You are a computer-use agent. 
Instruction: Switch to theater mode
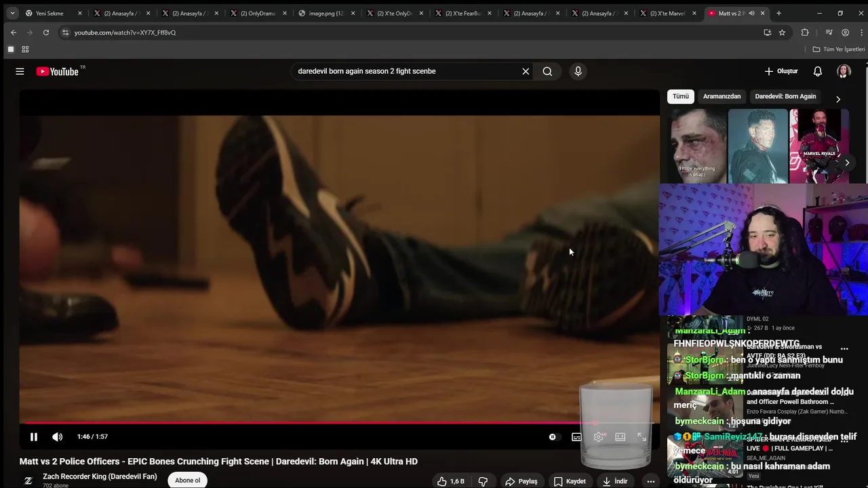(620, 437)
